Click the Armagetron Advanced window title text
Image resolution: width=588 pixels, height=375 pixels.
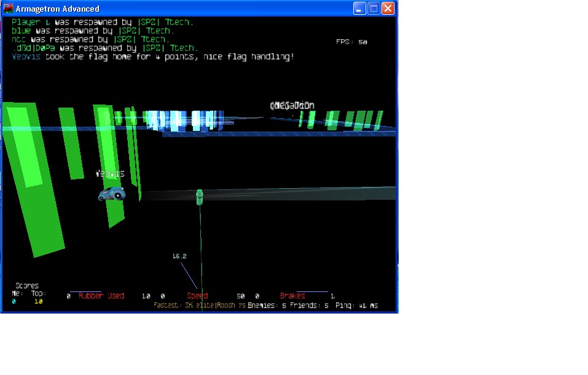pyautogui.click(x=57, y=9)
